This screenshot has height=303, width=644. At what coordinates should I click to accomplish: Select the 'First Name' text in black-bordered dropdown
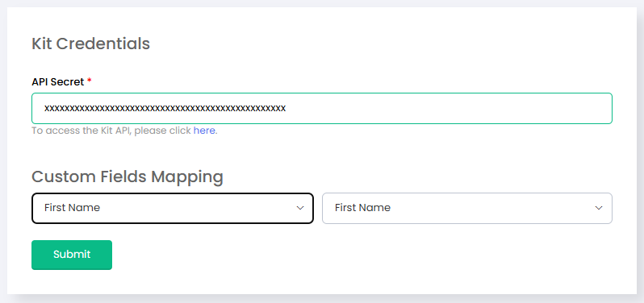point(73,207)
